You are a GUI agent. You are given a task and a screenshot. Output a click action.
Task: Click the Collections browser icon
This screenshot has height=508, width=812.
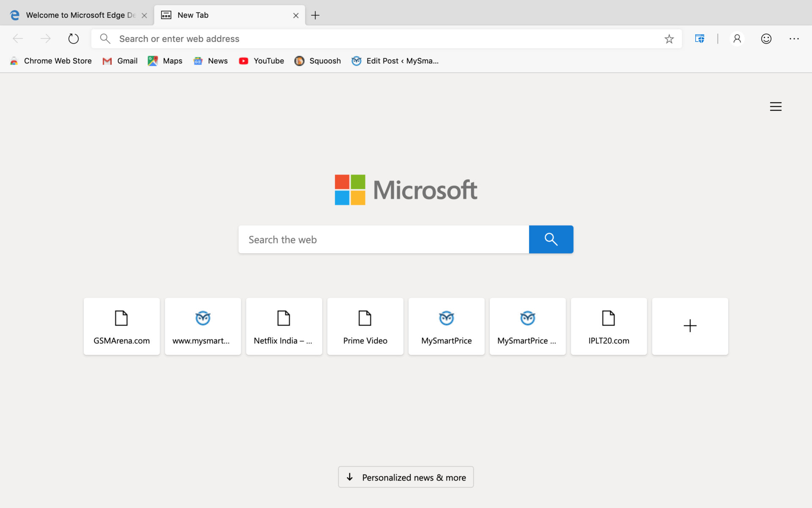click(699, 39)
